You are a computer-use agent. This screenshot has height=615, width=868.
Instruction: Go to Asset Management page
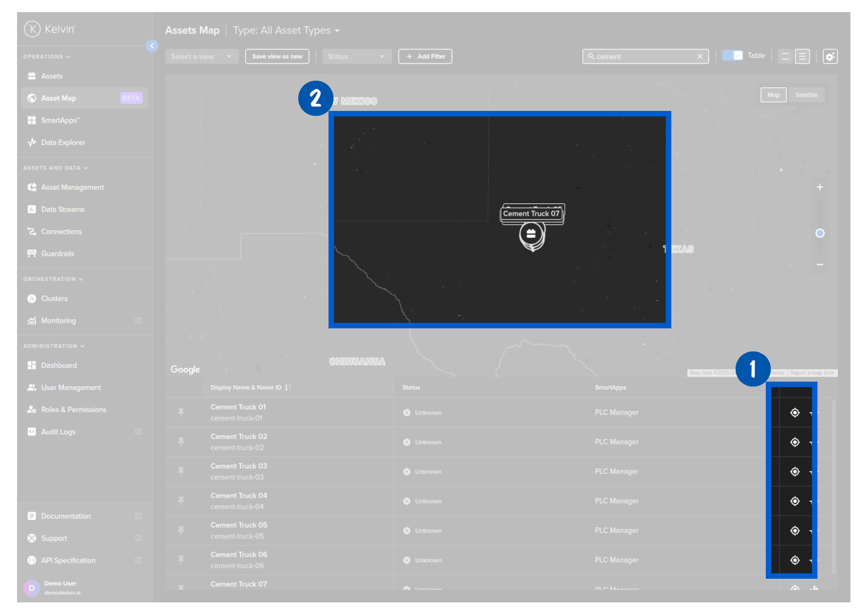[72, 187]
